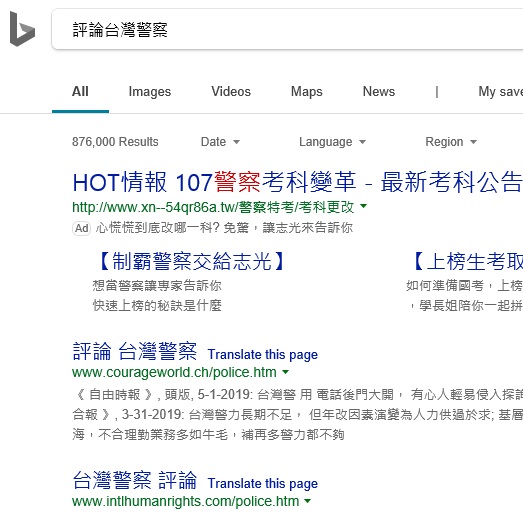Open the 評論 台灣警察 search result

pyautogui.click(x=134, y=352)
